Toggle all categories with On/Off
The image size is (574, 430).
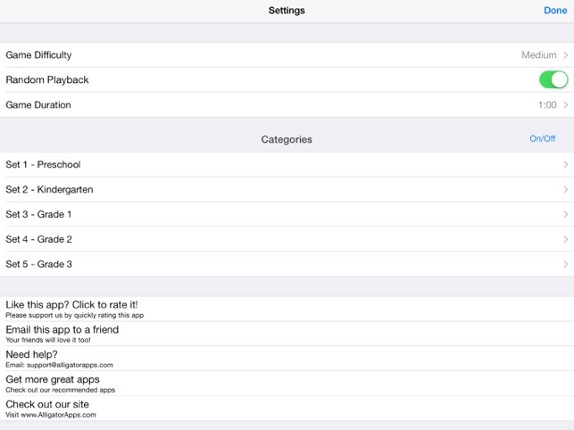[542, 139]
